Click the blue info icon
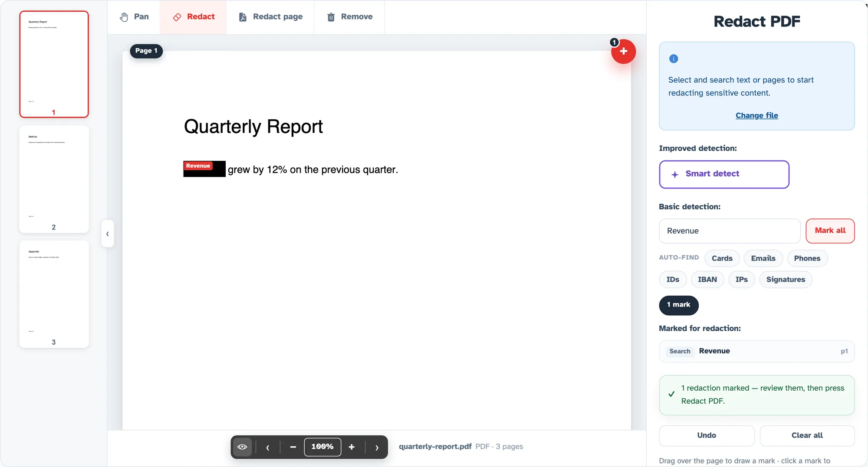Image resolution: width=868 pixels, height=467 pixels. (674, 59)
